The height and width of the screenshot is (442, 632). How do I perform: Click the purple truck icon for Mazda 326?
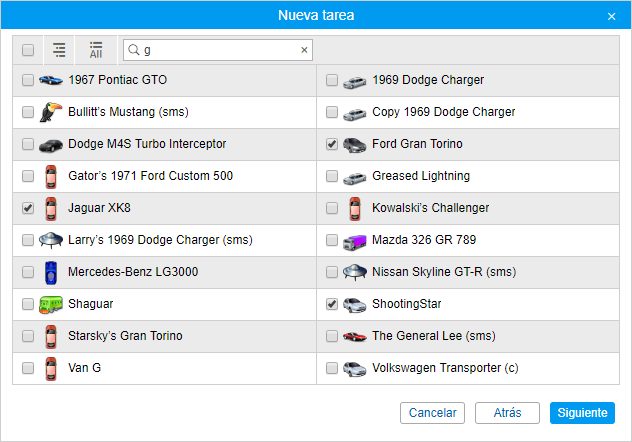point(354,240)
